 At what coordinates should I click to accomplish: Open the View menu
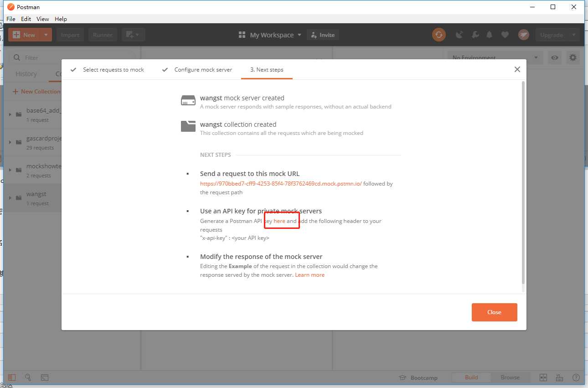(x=42, y=19)
